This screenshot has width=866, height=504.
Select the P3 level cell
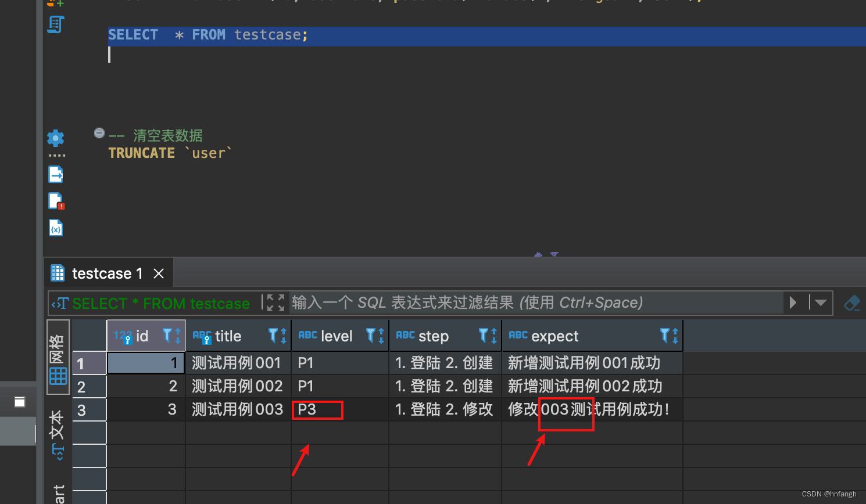pyautogui.click(x=340, y=410)
